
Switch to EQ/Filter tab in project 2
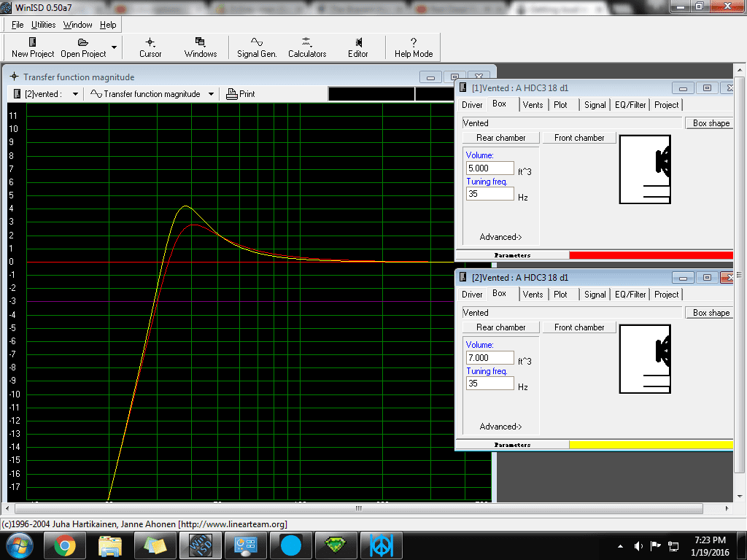[x=630, y=295]
